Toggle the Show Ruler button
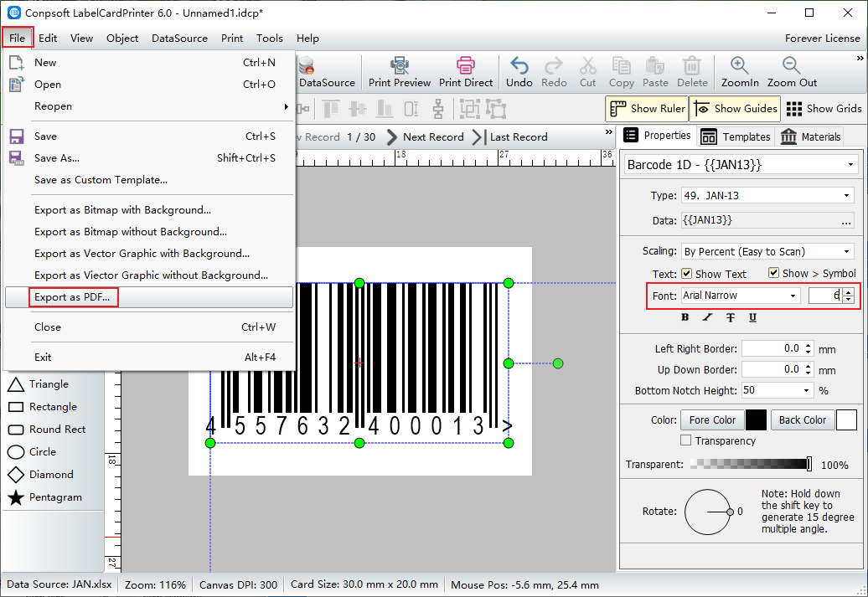This screenshot has width=868, height=597. pyautogui.click(x=647, y=109)
